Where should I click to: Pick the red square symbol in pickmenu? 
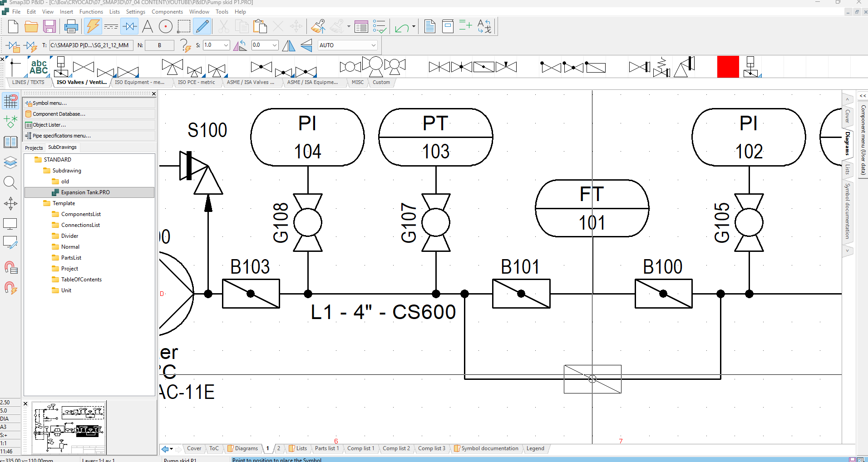tap(728, 67)
